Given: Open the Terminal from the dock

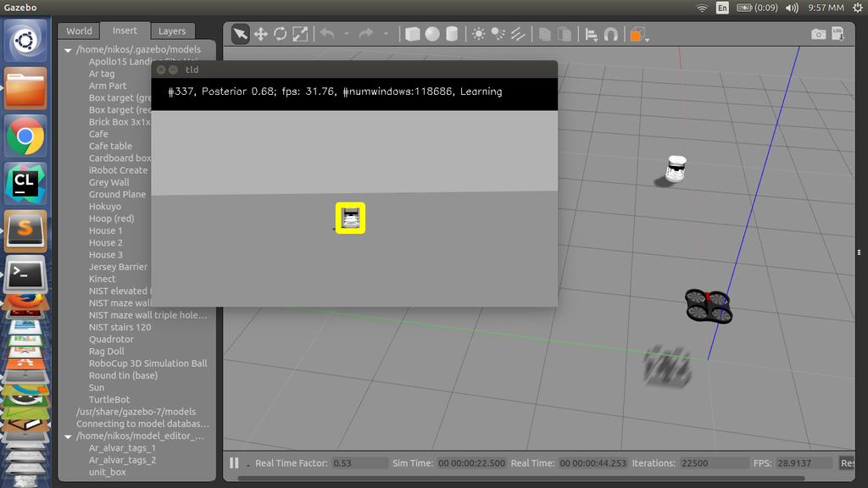Looking at the screenshot, I should pos(25,274).
